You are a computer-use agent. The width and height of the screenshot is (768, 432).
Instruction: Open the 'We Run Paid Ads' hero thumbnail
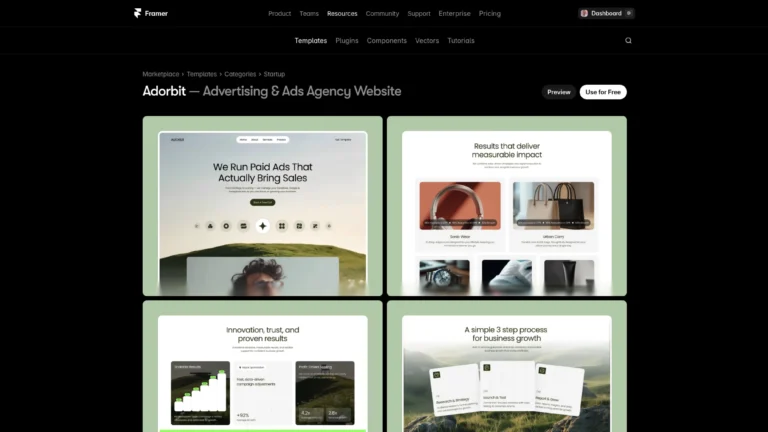(263, 206)
